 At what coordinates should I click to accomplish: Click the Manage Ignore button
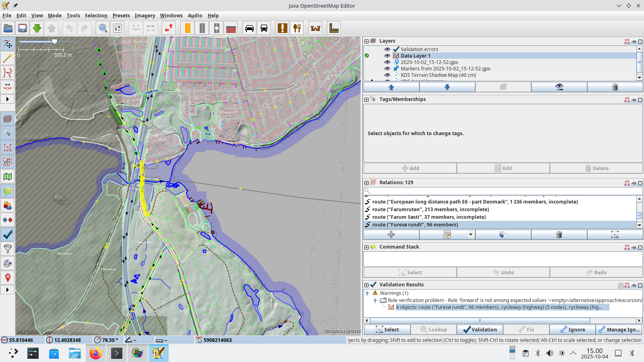pyautogui.click(x=619, y=330)
